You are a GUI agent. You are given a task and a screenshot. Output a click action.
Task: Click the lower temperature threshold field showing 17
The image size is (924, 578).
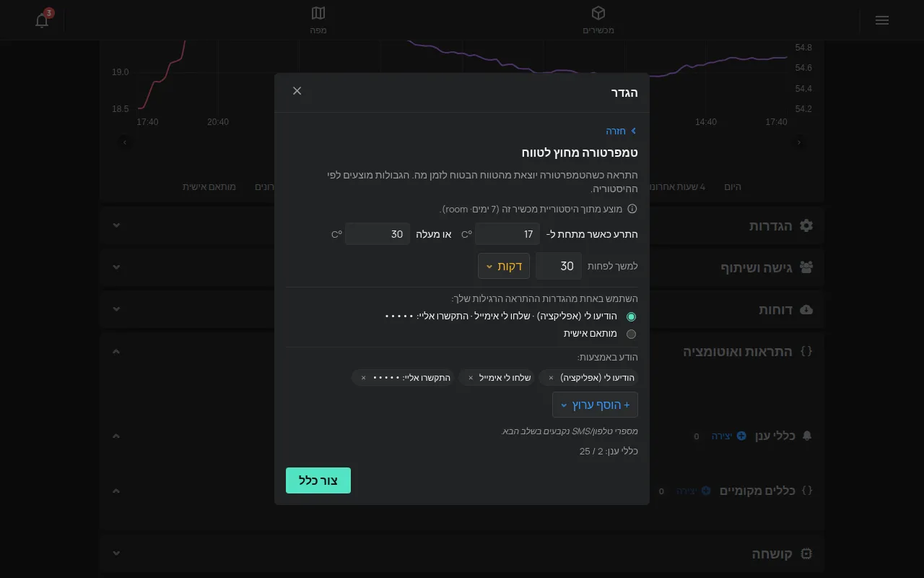click(507, 234)
